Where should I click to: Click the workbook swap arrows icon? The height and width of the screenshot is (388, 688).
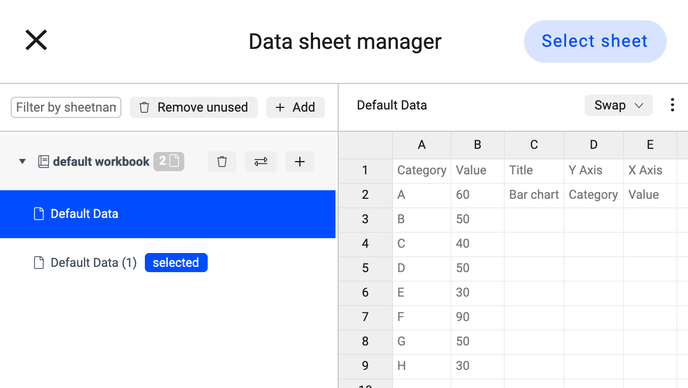(x=261, y=162)
